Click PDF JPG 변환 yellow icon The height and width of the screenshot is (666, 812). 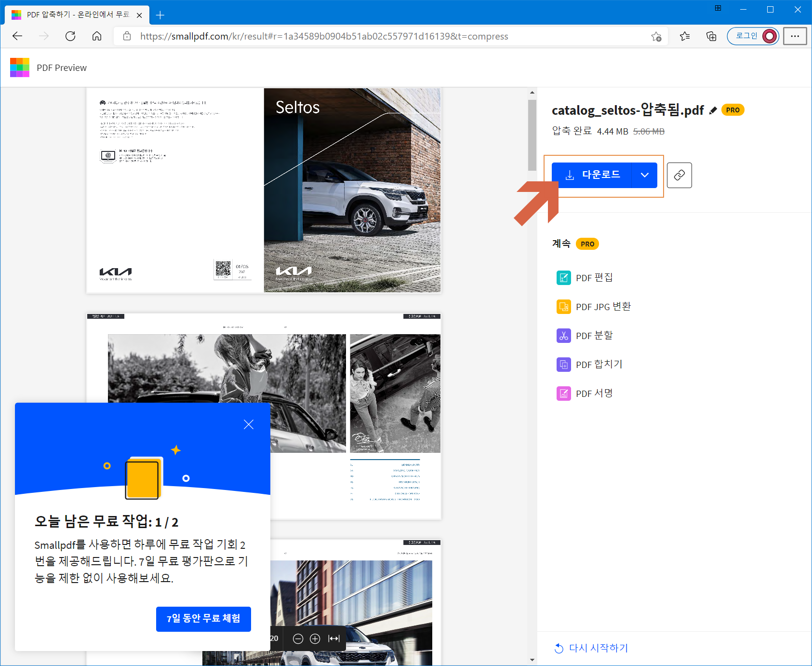click(564, 307)
